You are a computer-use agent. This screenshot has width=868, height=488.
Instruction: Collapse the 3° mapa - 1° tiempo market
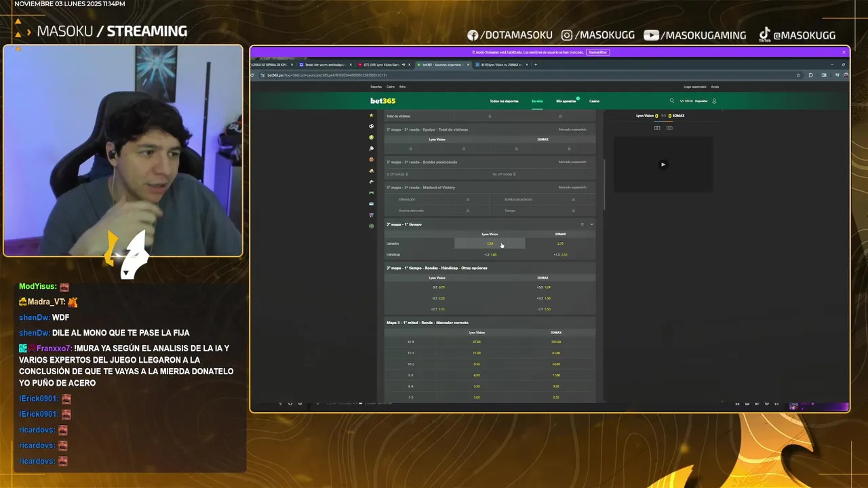tap(591, 224)
